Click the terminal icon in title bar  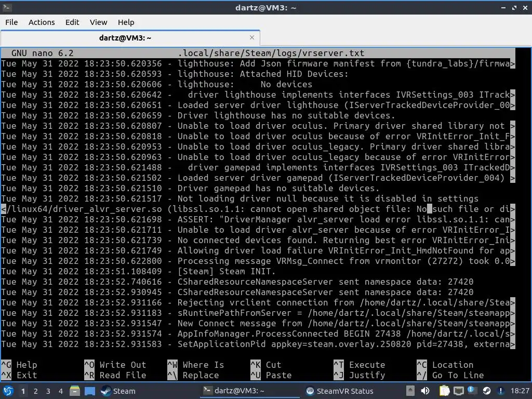click(x=6, y=7)
